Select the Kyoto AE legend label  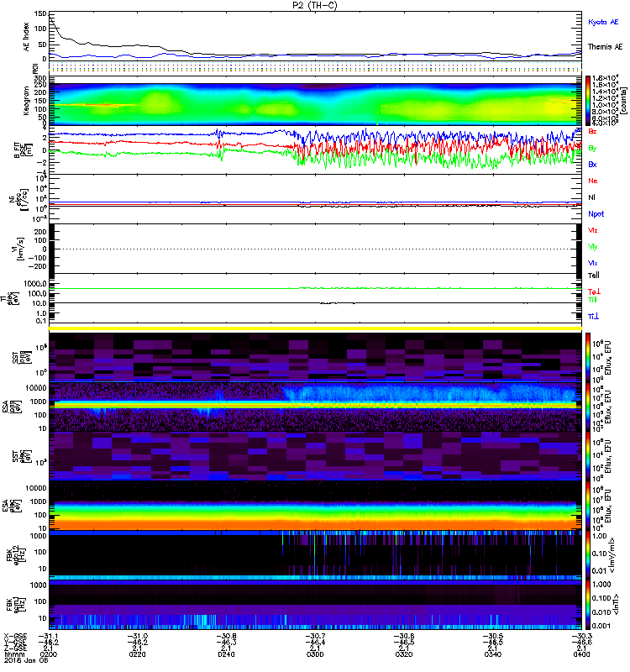603,23
